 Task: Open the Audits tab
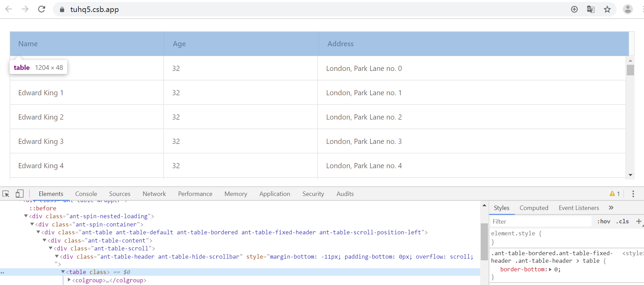tap(345, 194)
